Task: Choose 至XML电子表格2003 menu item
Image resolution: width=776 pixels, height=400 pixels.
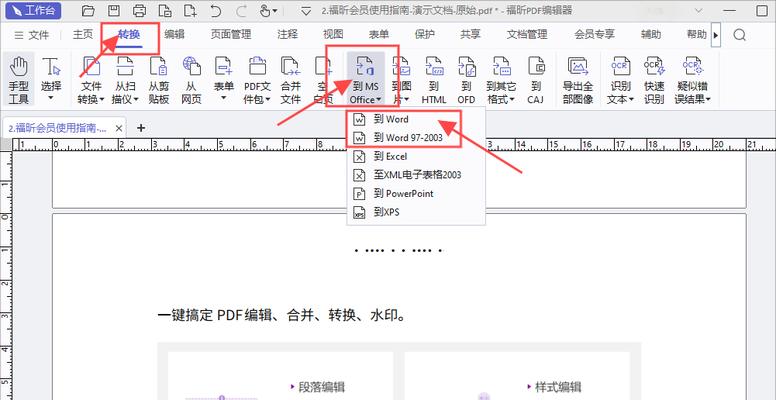Action: pos(416,175)
